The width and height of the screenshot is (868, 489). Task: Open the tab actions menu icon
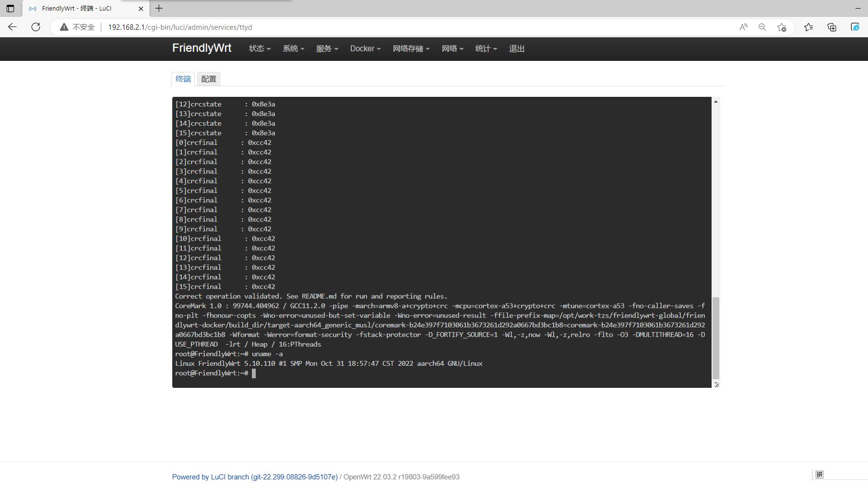pos(10,8)
